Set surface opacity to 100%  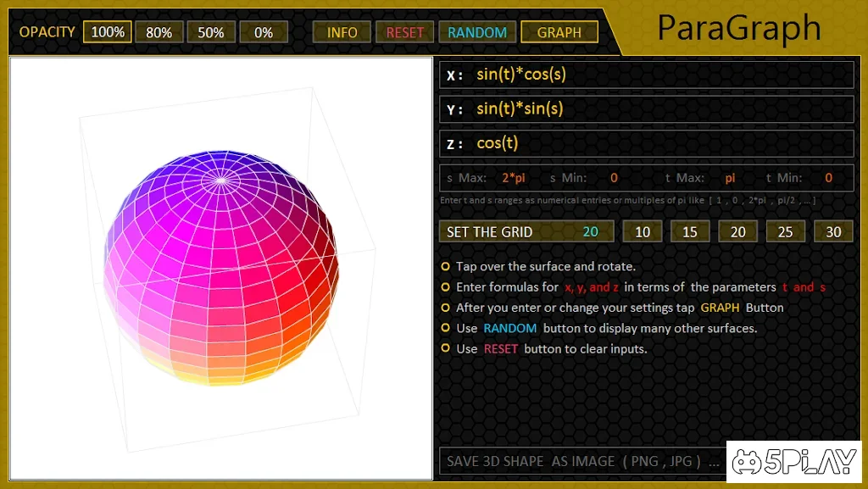107,32
